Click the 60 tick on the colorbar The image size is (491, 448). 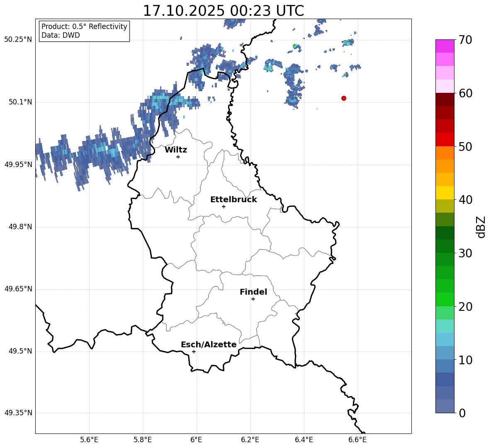coord(465,93)
